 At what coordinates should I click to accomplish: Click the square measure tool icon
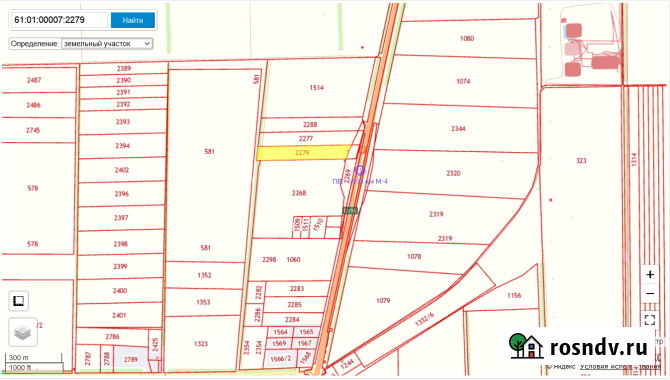click(x=18, y=301)
